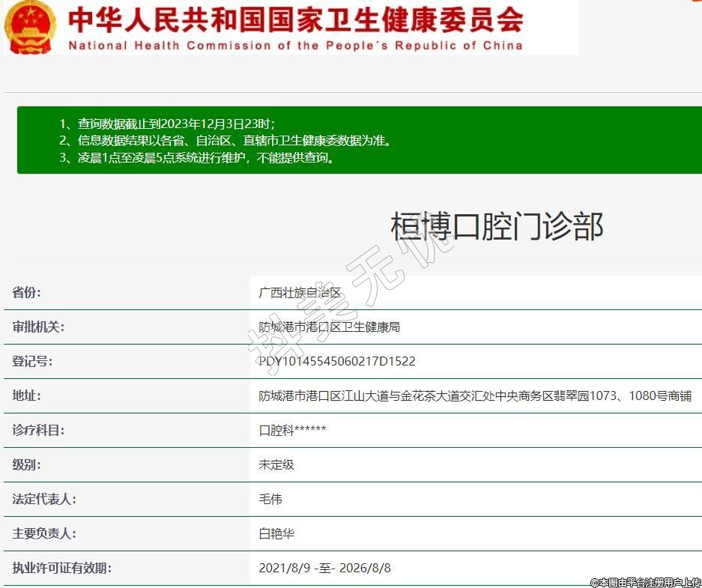Screen dimensions: 702x588
Task: Select the 桓博口腔门诊部 clinic title
Action: coord(497,226)
